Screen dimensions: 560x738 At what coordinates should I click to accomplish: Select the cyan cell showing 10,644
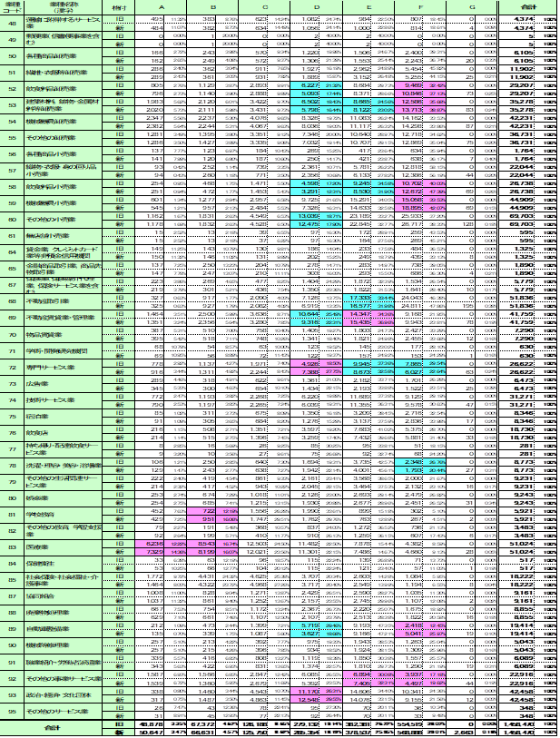(x=305, y=314)
